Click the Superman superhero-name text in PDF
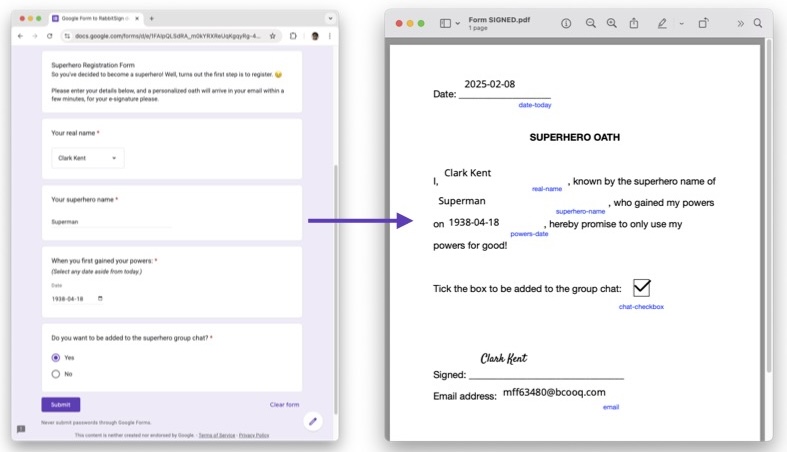The width and height of the screenshot is (787, 452). tap(462, 201)
